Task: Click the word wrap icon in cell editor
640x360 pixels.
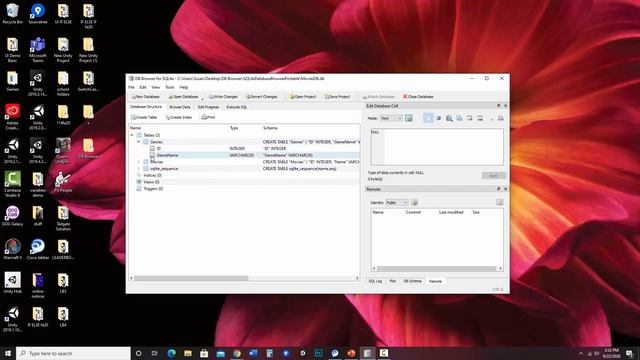Action: coord(428,118)
